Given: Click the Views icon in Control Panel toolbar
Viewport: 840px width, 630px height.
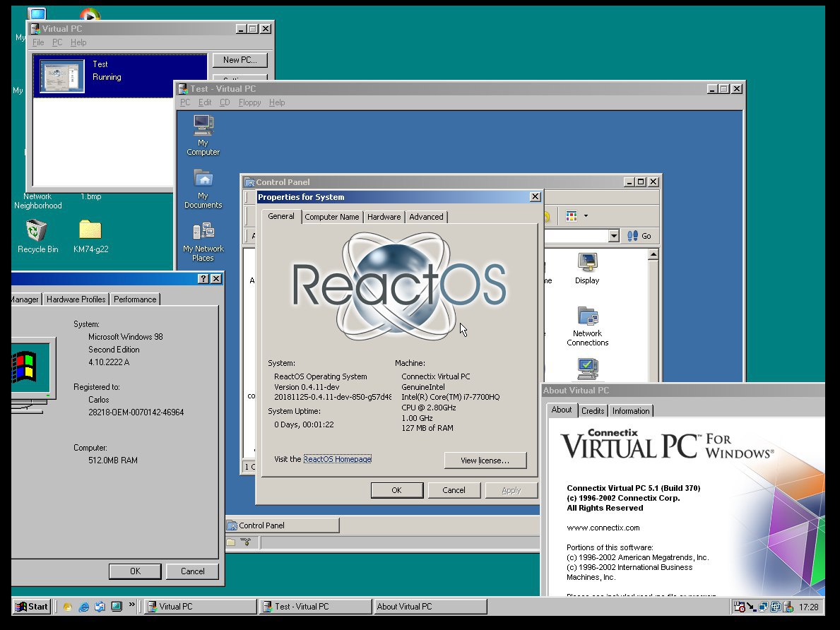Looking at the screenshot, I should click(572, 216).
